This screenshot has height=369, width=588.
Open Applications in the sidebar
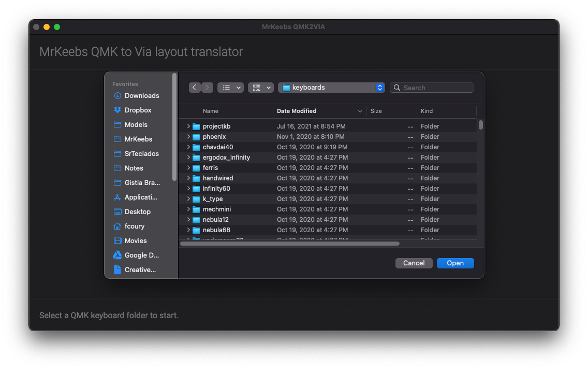point(136,197)
